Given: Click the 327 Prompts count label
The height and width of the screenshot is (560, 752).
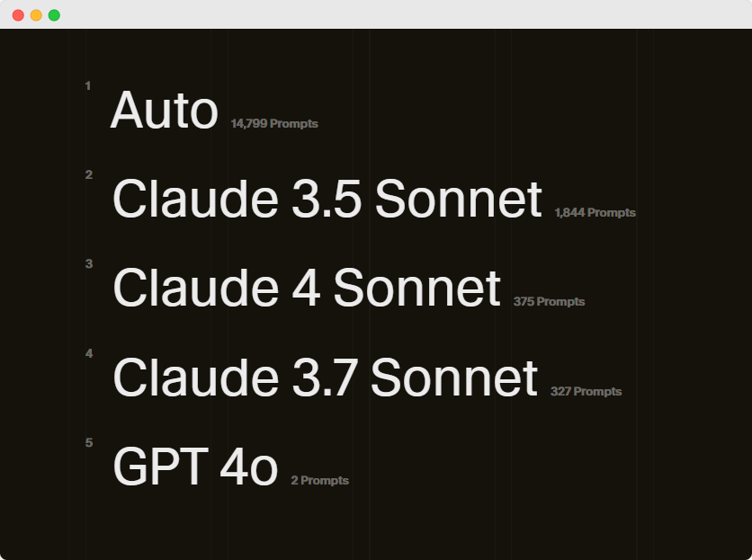Looking at the screenshot, I should point(586,392).
